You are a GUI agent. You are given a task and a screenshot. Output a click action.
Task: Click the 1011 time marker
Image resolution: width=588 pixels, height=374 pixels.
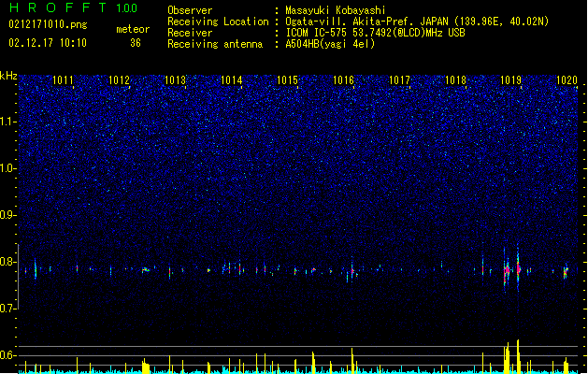[63, 80]
